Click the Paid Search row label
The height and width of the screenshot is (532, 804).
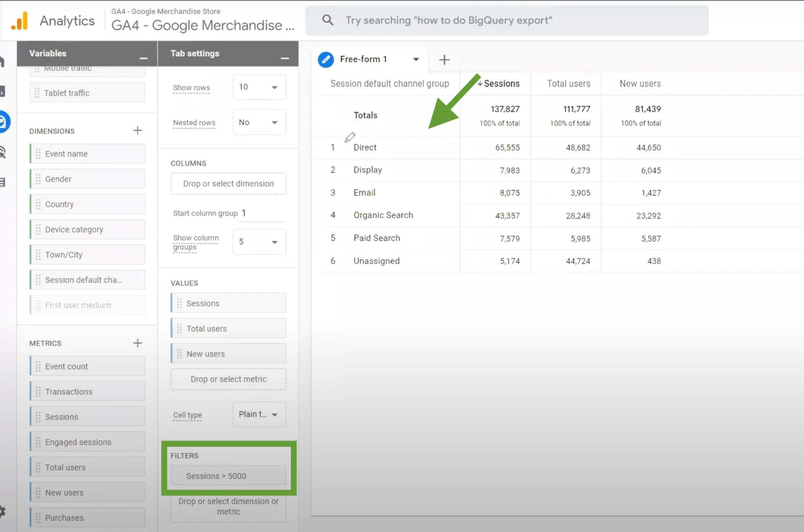(377, 238)
